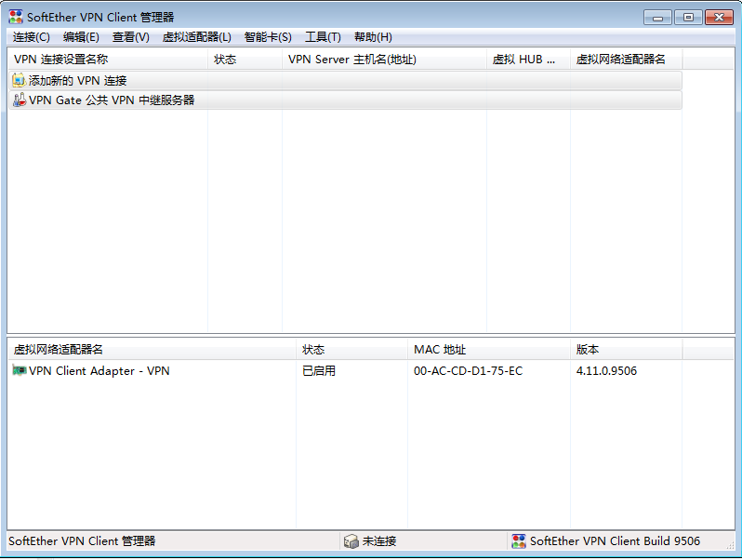This screenshot has height=560, width=742.
Task: Click the disconnected status icon in status bar
Action: [x=351, y=541]
